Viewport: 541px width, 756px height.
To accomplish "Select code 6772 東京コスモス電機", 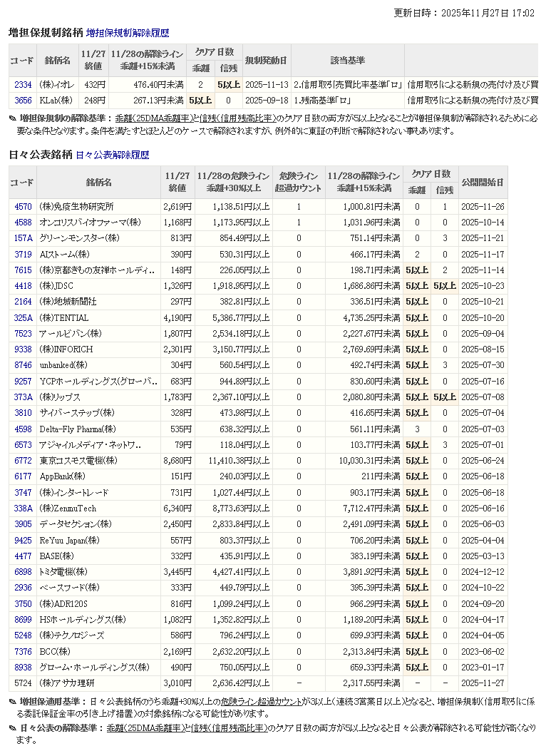I will pyautogui.click(x=23, y=461).
